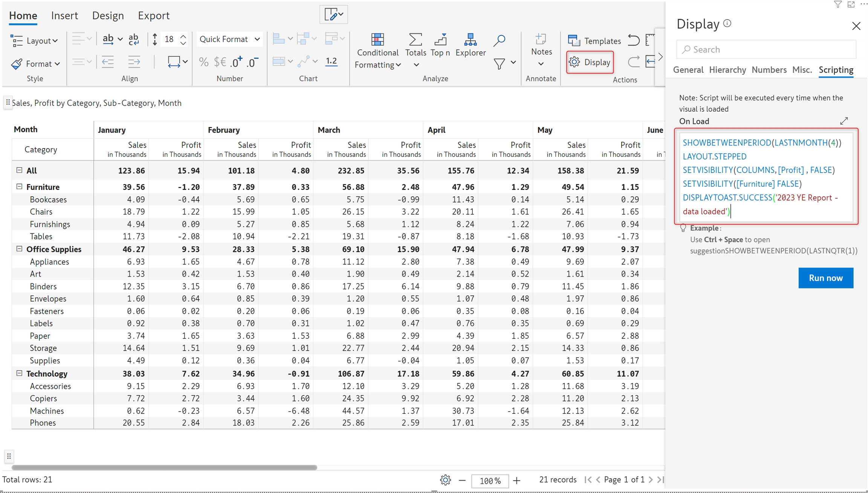Collapse the Office Supplies group
Image resolution: width=868 pixels, height=493 pixels.
point(19,249)
